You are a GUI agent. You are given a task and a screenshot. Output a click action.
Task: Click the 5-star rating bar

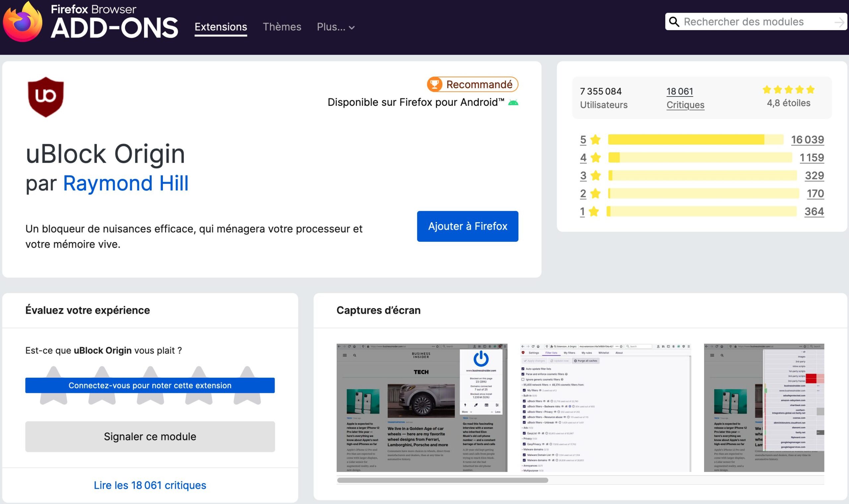(x=696, y=140)
